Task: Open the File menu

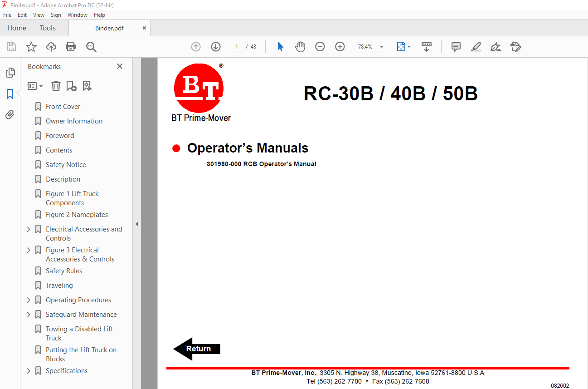Action: (x=7, y=15)
